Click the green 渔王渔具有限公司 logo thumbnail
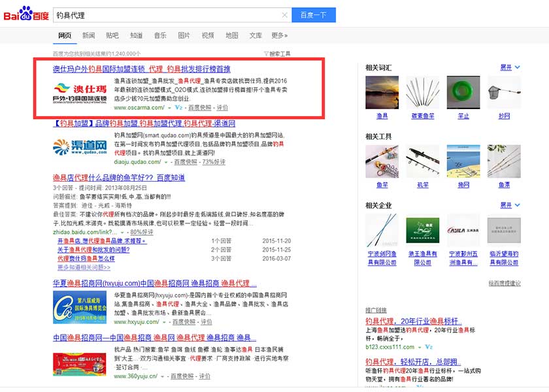This screenshot has height=392, width=549. point(423,230)
